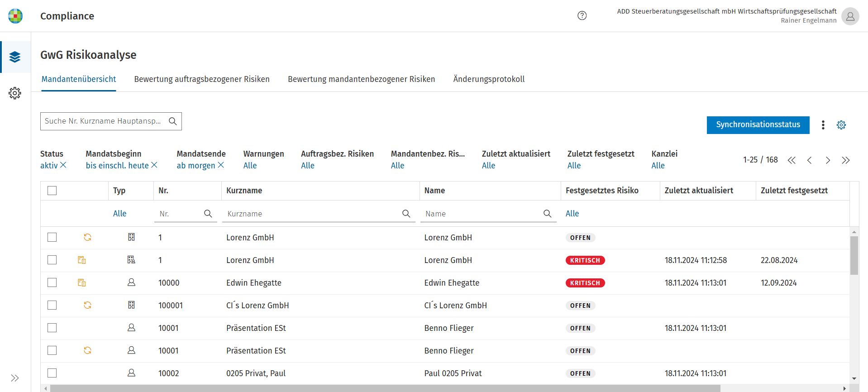
Task: Remove the 'aktiv' status filter
Action: 63,165
